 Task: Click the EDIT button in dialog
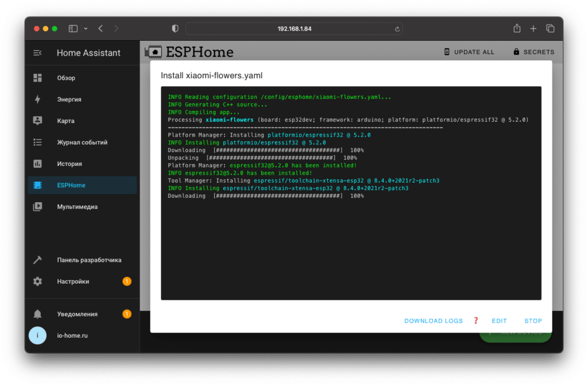(x=499, y=321)
